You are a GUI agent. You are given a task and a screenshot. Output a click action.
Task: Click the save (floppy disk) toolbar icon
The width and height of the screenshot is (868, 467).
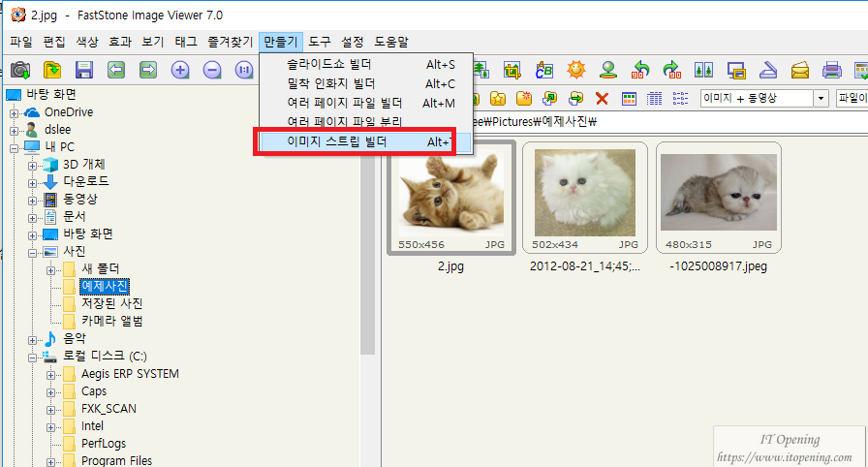coord(84,70)
